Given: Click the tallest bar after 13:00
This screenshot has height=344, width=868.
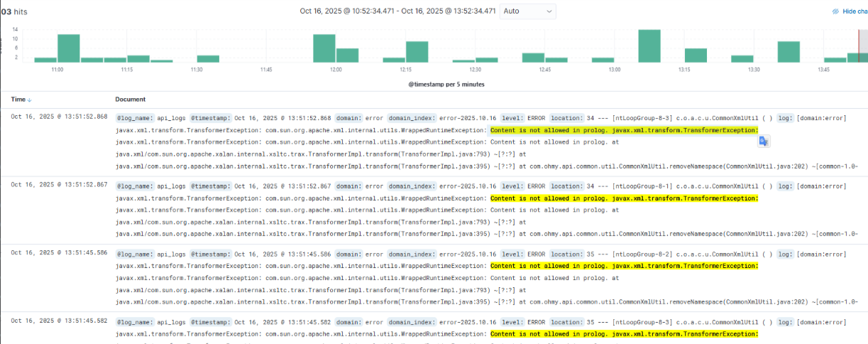Looking at the screenshot, I should (x=649, y=46).
